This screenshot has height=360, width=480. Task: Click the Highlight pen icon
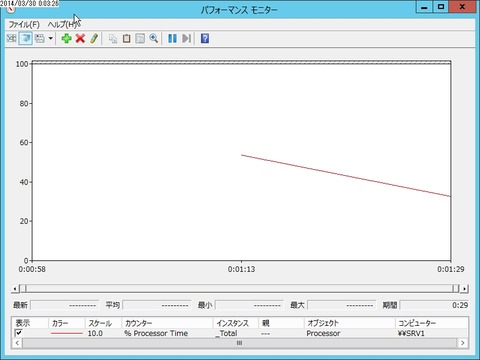[94, 38]
